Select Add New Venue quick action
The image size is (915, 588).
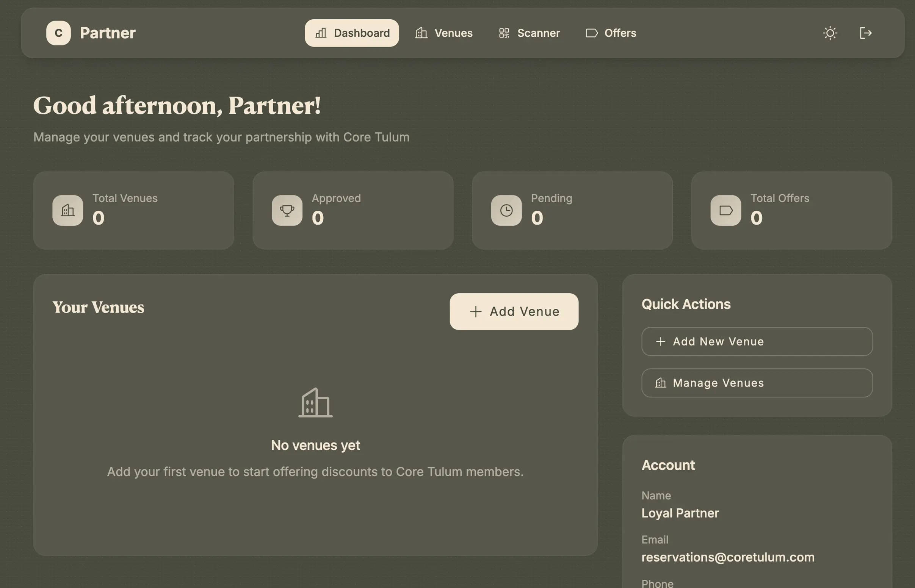pyautogui.click(x=757, y=341)
